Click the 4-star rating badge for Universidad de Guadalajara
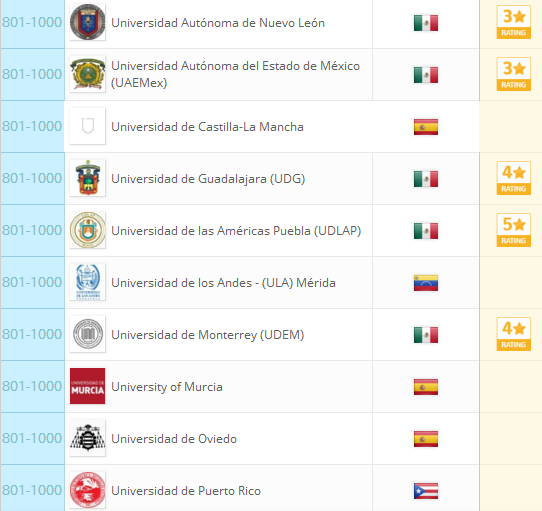 click(x=514, y=178)
